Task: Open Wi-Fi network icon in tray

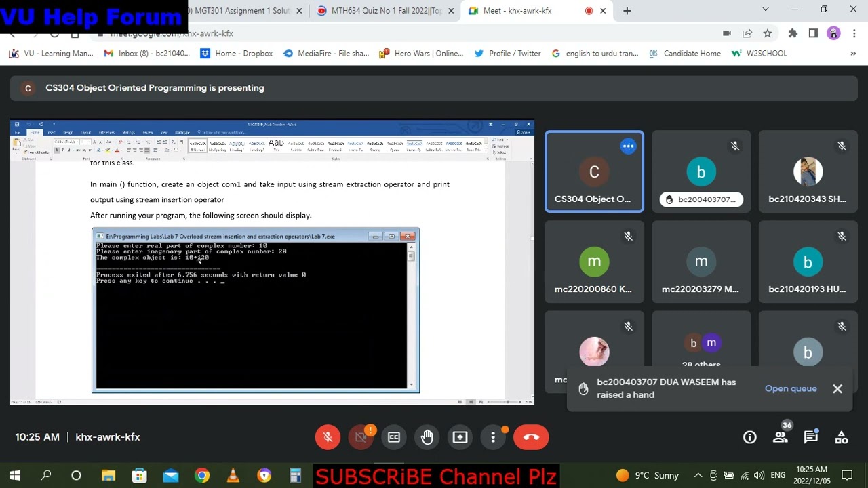Action: 745,475
